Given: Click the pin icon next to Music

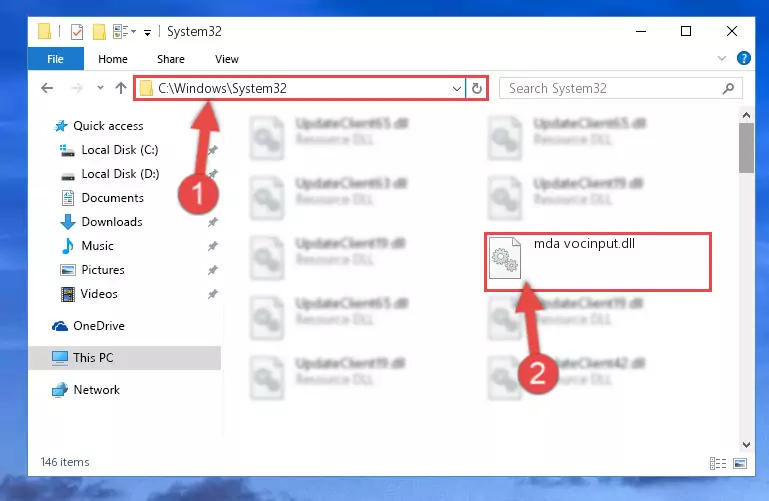Looking at the screenshot, I should (x=212, y=246).
